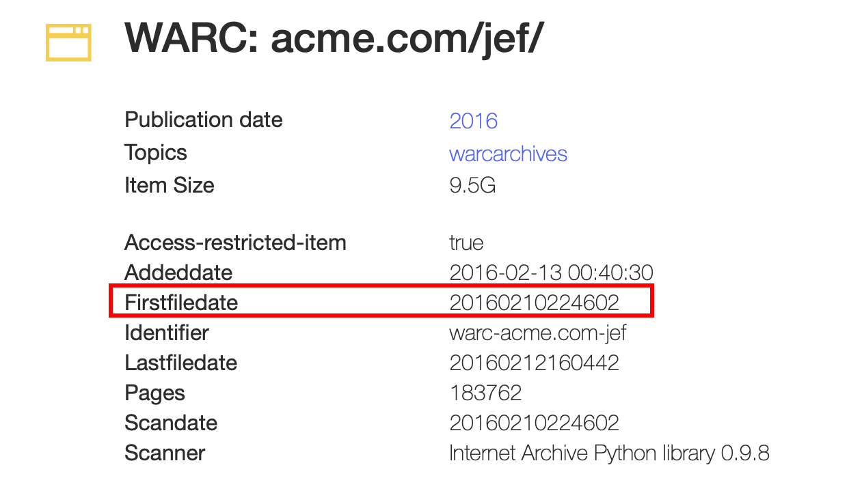Click the Scanner label

click(165, 453)
